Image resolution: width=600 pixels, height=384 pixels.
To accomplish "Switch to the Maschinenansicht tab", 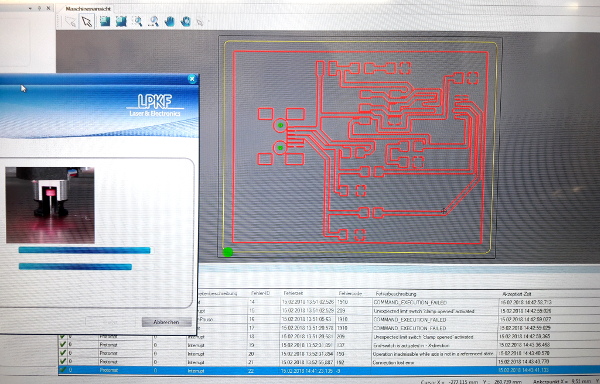I will pos(88,8).
